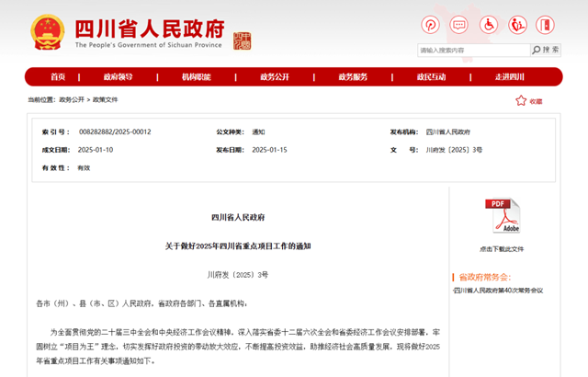
Task: Select the issuing agency value 四川省人民政府
Action: click(448, 132)
